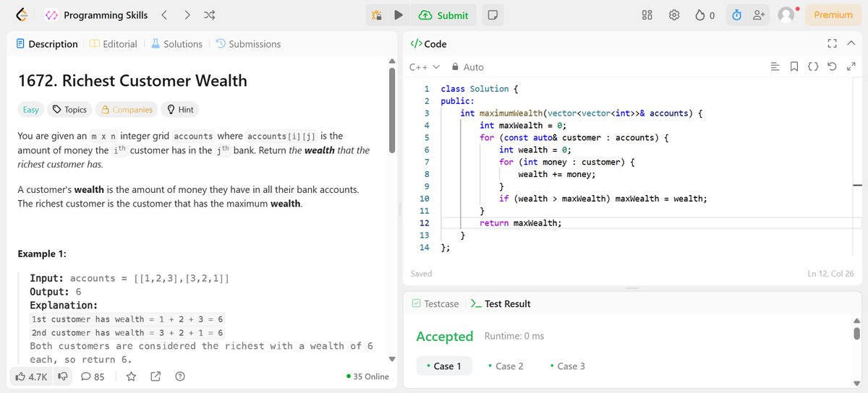Invite a collaborator icon

759,15
